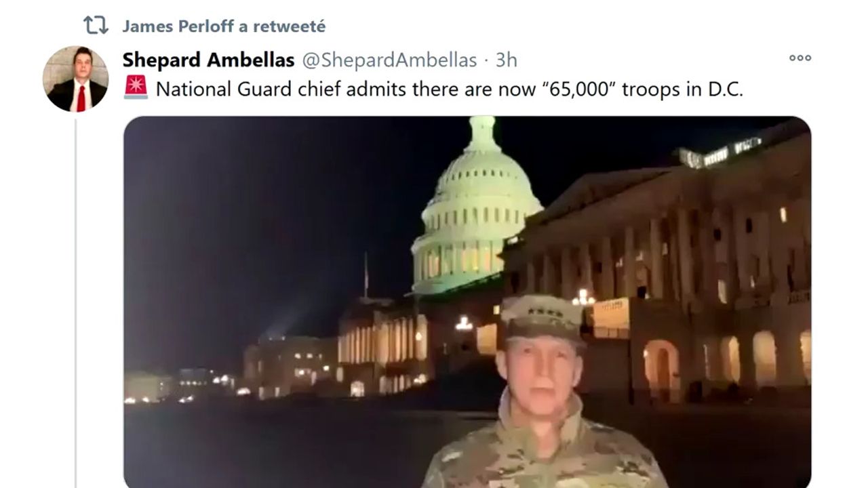Click the tweet text about National Guard
This screenshot has height=488, width=868.
[x=450, y=89]
